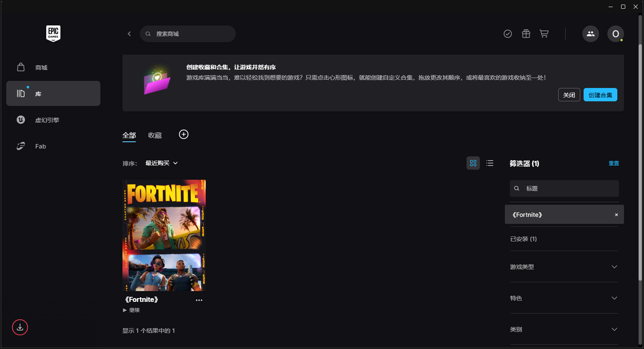This screenshot has height=349, width=644.
Task: Click the library vertical scrollbar
Action: click(x=640, y=163)
